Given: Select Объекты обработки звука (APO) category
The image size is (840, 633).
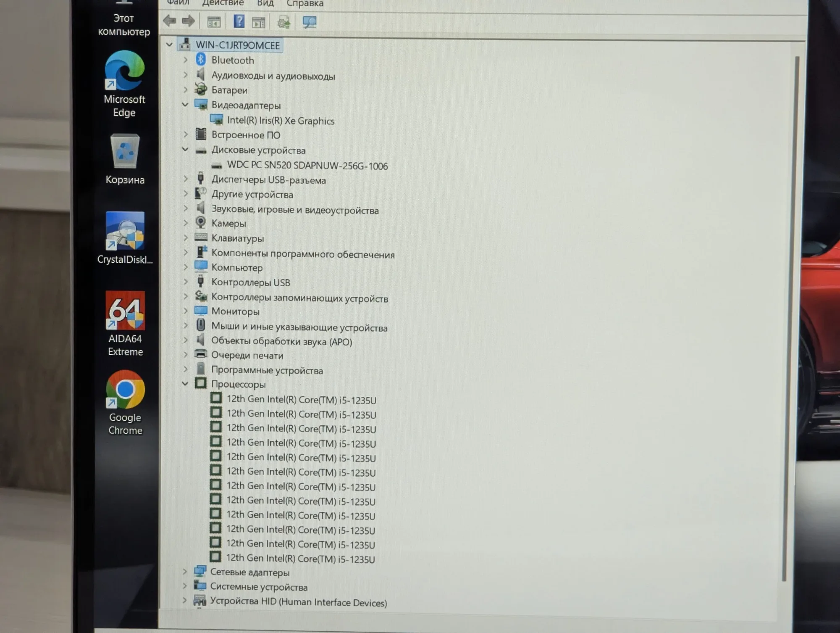Looking at the screenshot, I should pos(281,341).
